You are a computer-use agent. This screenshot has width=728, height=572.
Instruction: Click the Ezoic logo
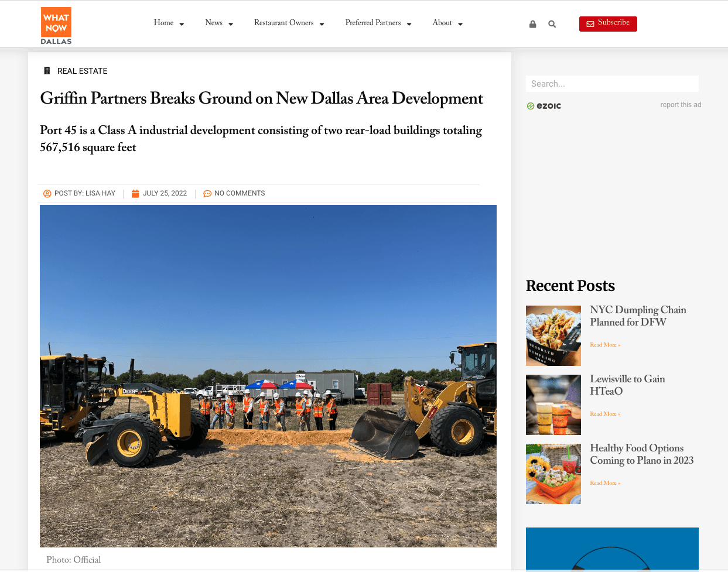pos(544,106)
